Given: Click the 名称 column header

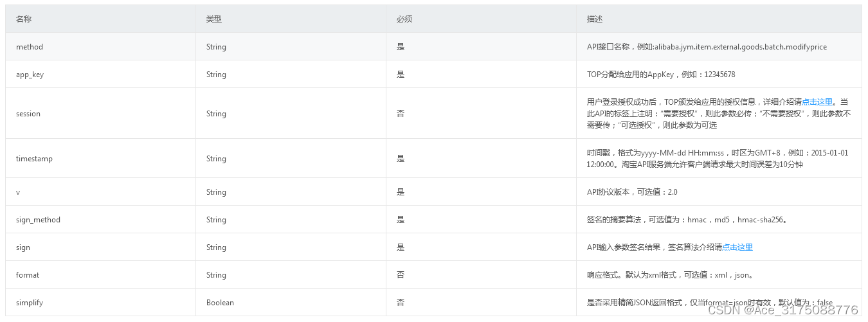Looking at the screenshot, I should coord(24,19).
